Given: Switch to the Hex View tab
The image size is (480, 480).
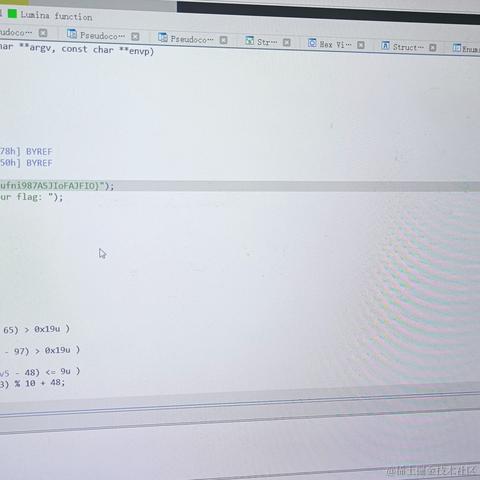Looking at the screenshot, I should pos(335,44).
